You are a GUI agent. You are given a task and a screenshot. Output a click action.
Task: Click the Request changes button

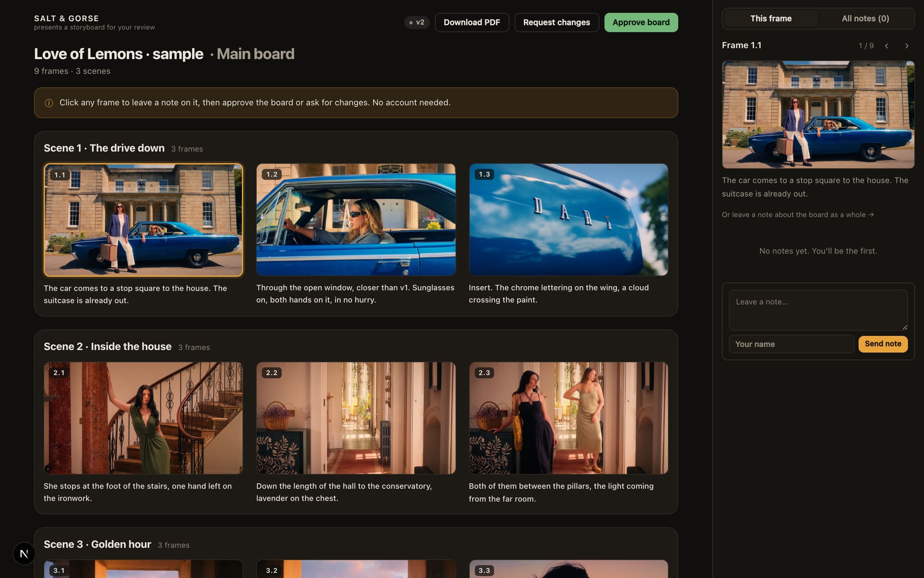pyautogui.click(x=556, y=22)
